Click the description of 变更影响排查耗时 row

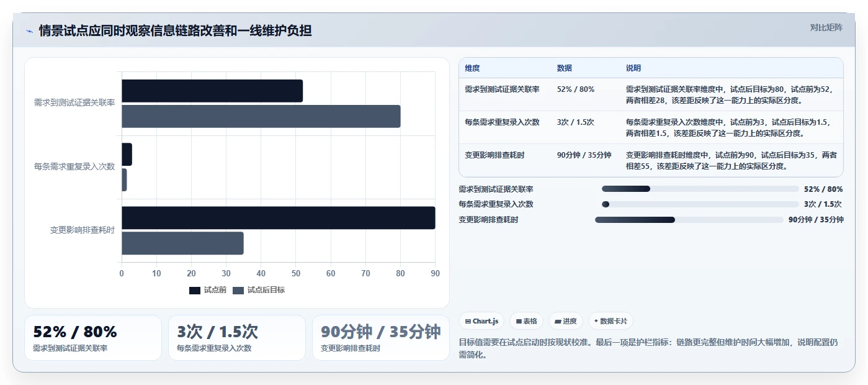tap(732, 161)
